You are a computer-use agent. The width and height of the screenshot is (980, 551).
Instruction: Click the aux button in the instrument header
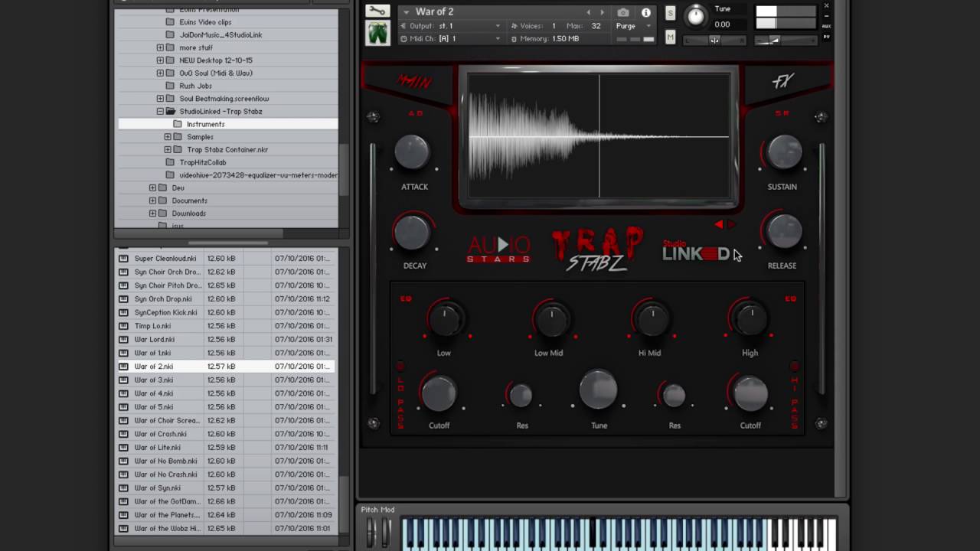point(826,25)
